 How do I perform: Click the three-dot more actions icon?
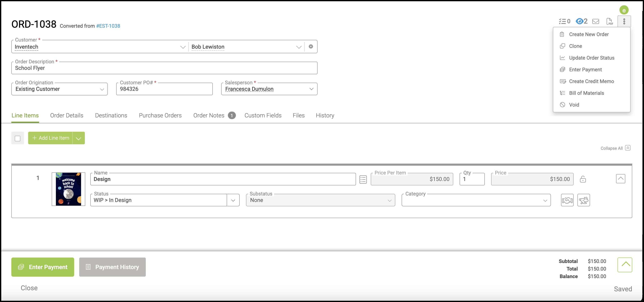tap(624, 21)
